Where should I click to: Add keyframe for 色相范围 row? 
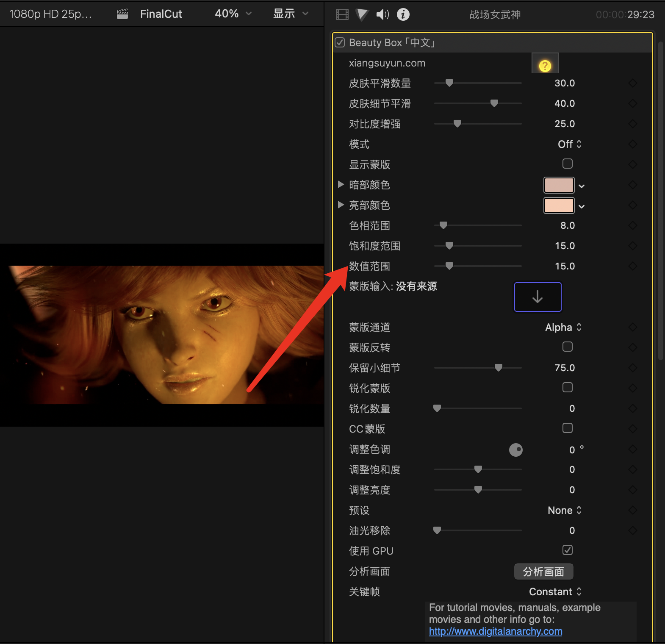[633, 225]
